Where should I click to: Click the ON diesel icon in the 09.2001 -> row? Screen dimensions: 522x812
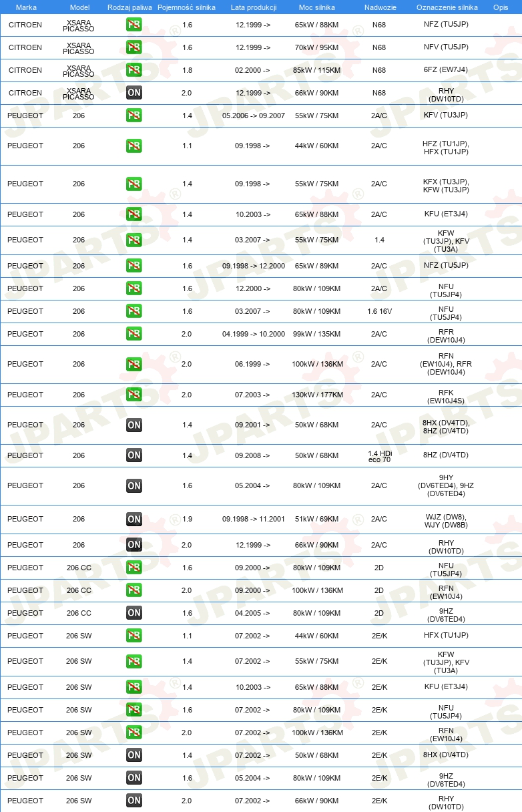[x=134, y=425]
